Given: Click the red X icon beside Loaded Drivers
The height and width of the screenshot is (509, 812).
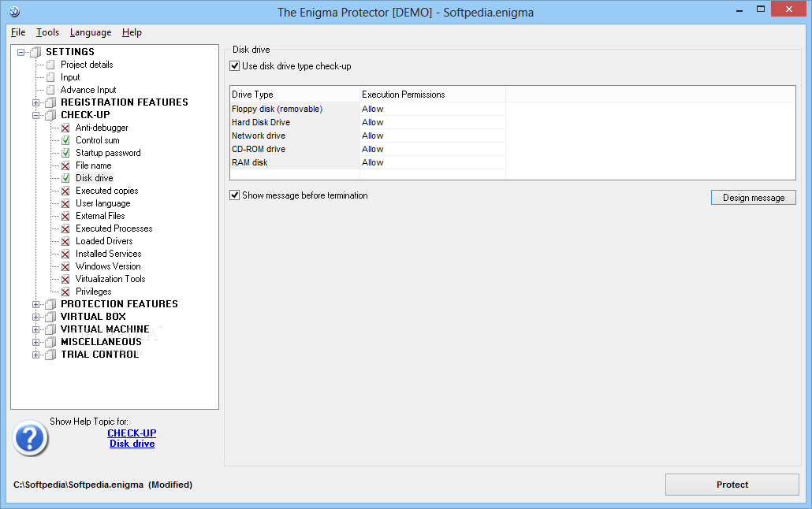Looking at the screenshot, I should pos(65,241).
